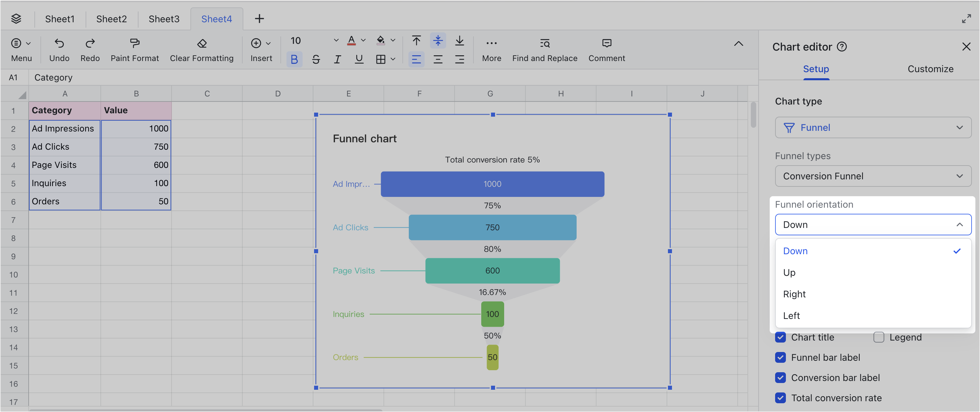980x412 pixels.
Task: Toggle bold formatting
Action: [294, 59]
